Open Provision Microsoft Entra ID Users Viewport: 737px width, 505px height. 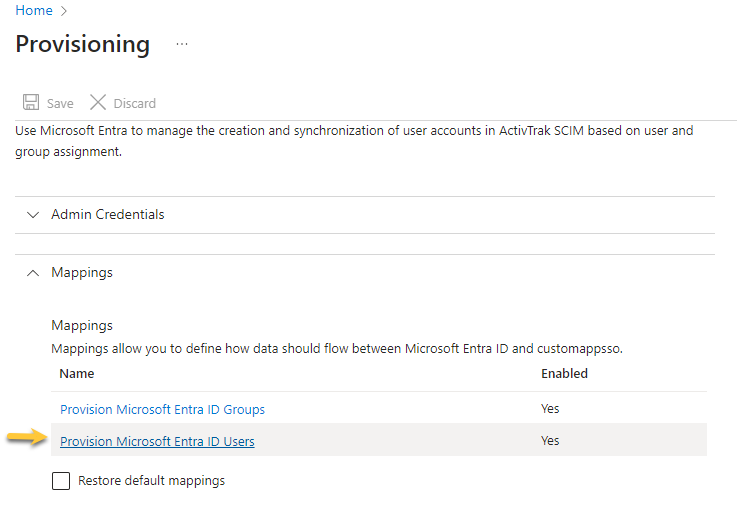click(157, 442)
